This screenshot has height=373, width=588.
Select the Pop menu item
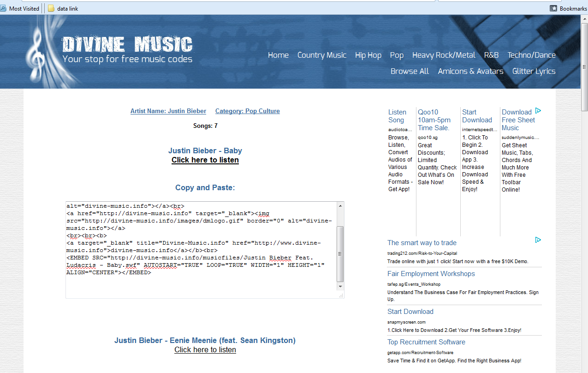(397, 55)
